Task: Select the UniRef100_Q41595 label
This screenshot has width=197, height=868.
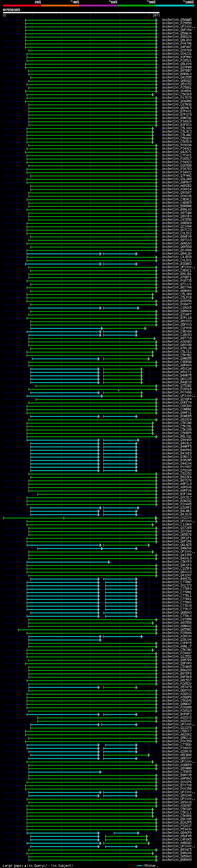Action: click(177, 78)
